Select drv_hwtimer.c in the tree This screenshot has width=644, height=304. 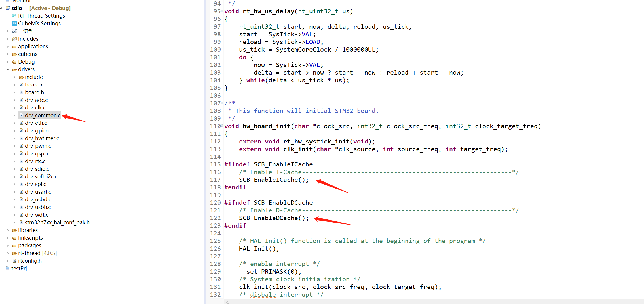42,138
